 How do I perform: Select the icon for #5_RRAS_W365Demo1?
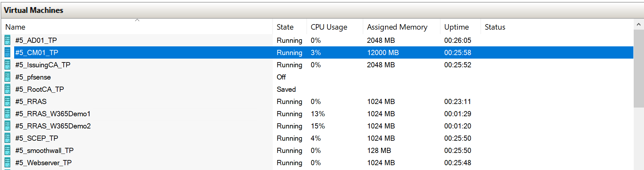pos(7,114)
